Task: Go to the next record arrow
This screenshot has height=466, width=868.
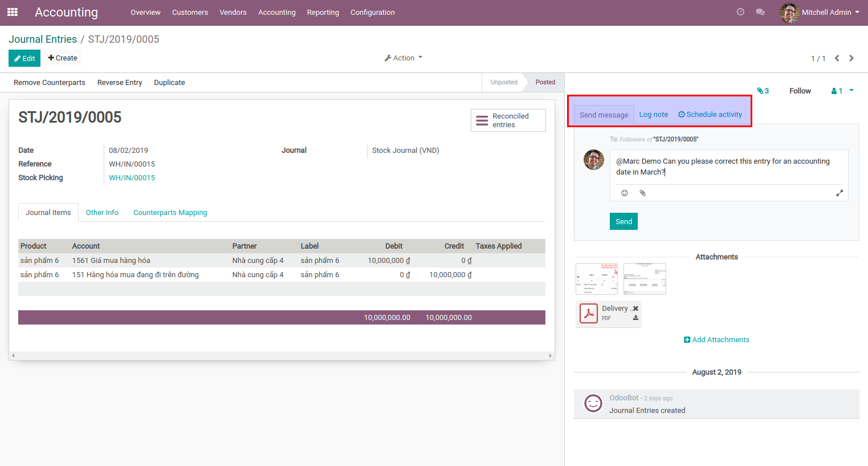Action: (x=851, y=58)
